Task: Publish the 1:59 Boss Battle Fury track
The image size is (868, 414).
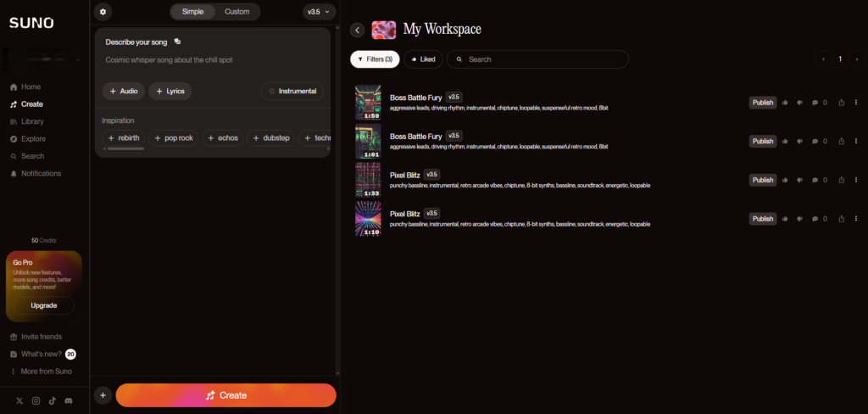Action: click(x=763, y=103)
